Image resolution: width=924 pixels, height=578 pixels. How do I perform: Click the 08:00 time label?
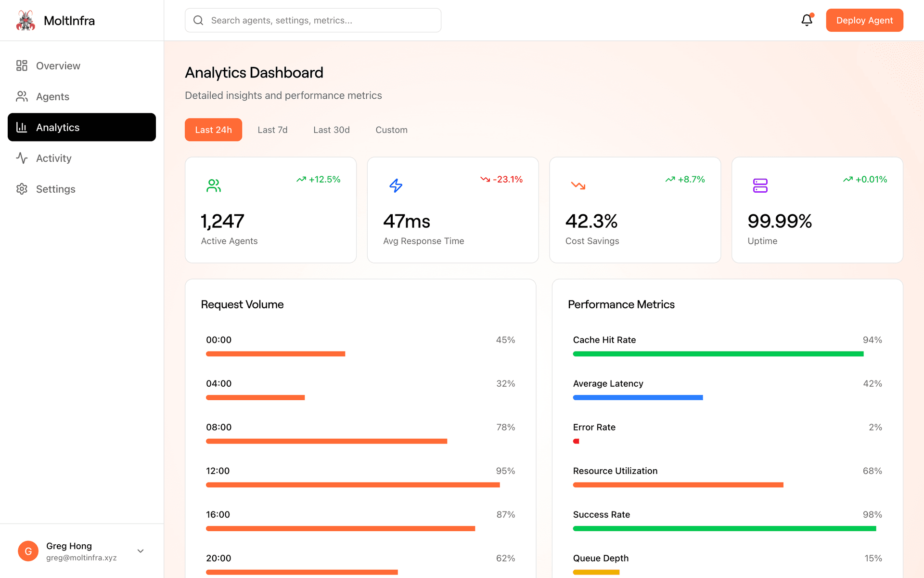pyautogui.click(x=219, y=427)
